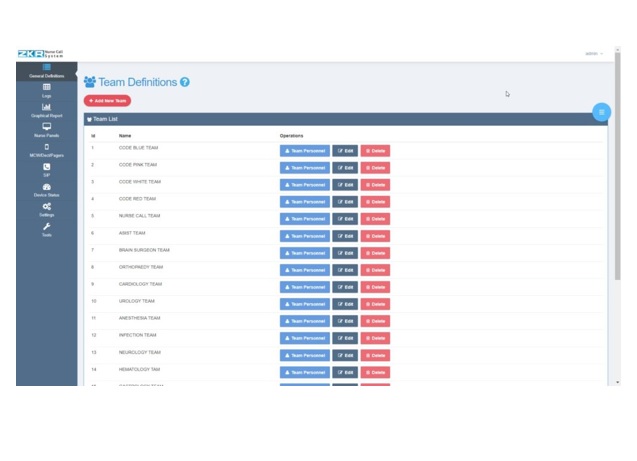Open Team Personnel for UROLOGY TEAM
The image size is (637, 461).
304,304
